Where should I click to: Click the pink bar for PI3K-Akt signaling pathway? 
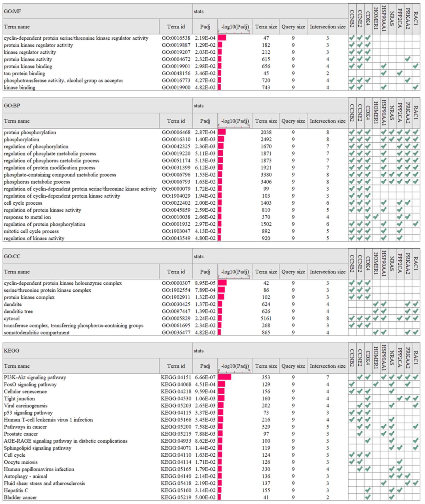pyautogui.click(x=225, y=377)
